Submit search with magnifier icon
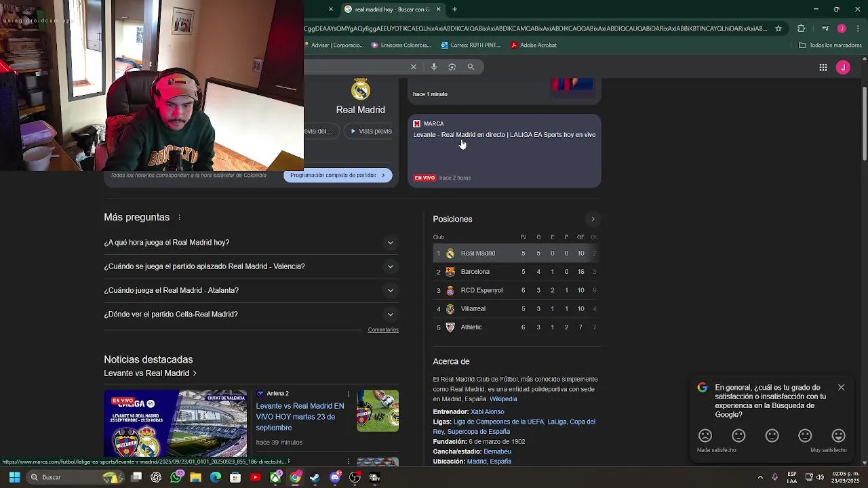The height and width of the screenshot is (488, 868). (471, 66)
